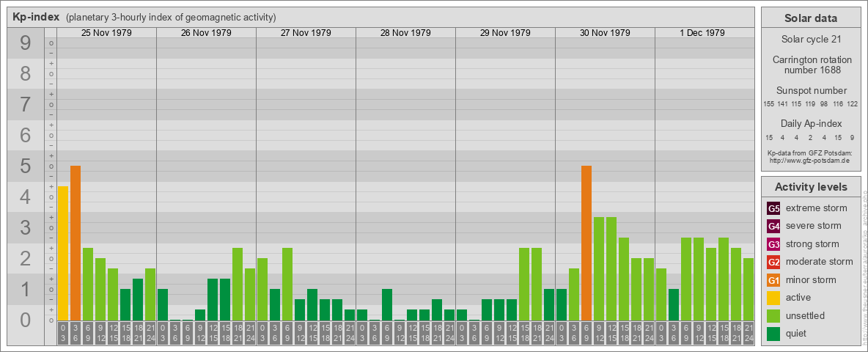This screenshot has height=352, width=868.
Task: Click the G4 severe storm color swatch
Action: 773,227
